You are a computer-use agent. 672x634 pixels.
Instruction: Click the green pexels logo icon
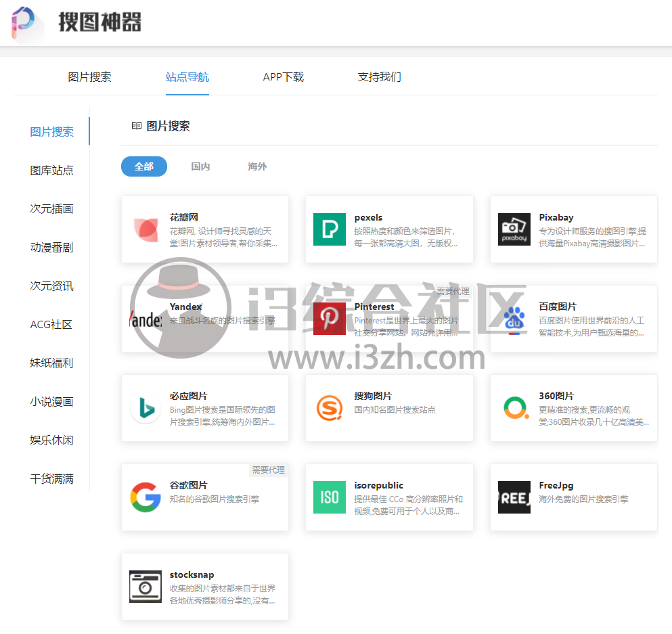point(330,229)
